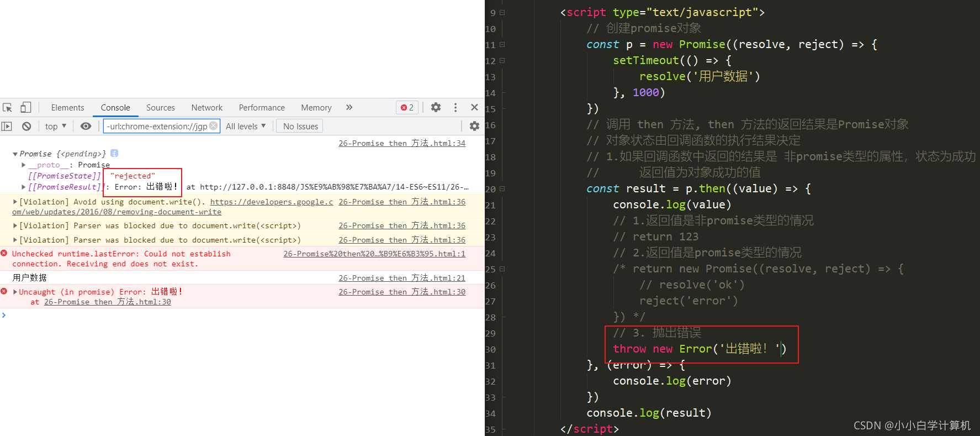Toggle the console sidebar icon
980x436 pixels.
[x=7, y=126]
